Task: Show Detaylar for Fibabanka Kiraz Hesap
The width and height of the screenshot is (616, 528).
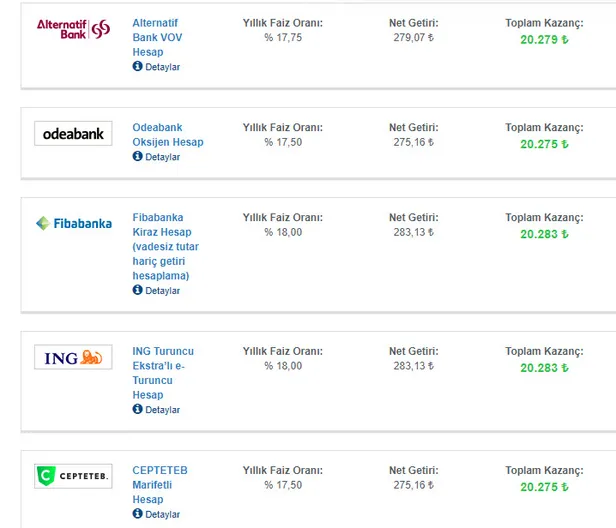Action: 162,291
